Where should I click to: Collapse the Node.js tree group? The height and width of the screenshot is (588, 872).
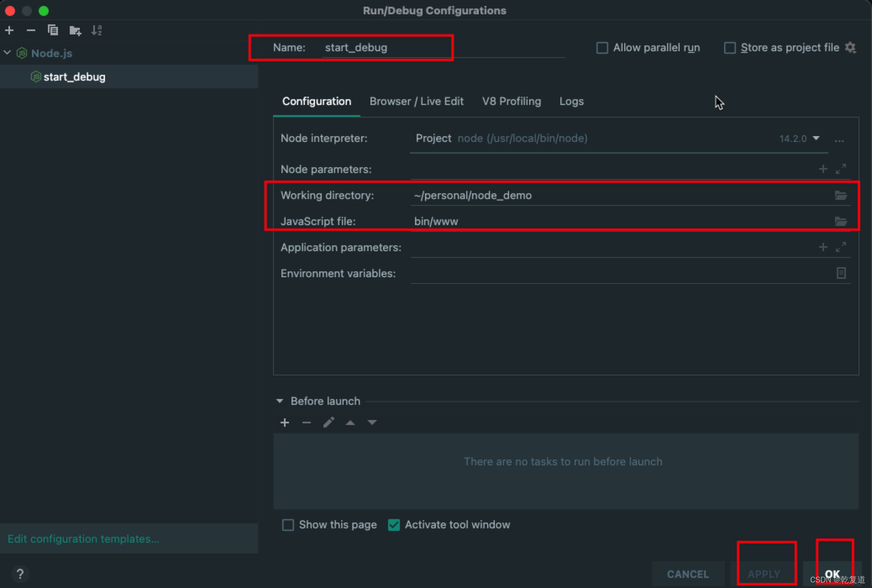point(7,53)
